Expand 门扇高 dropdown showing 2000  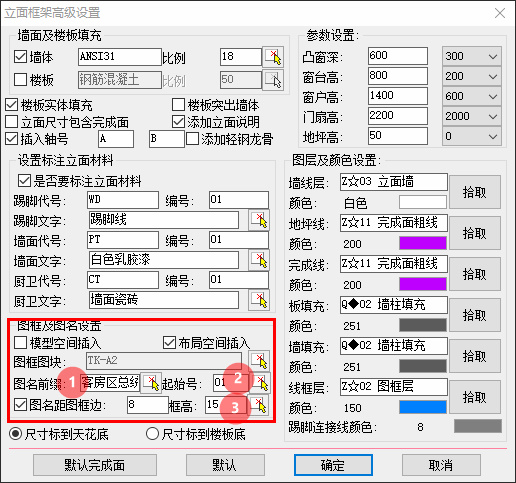point(472,116)
